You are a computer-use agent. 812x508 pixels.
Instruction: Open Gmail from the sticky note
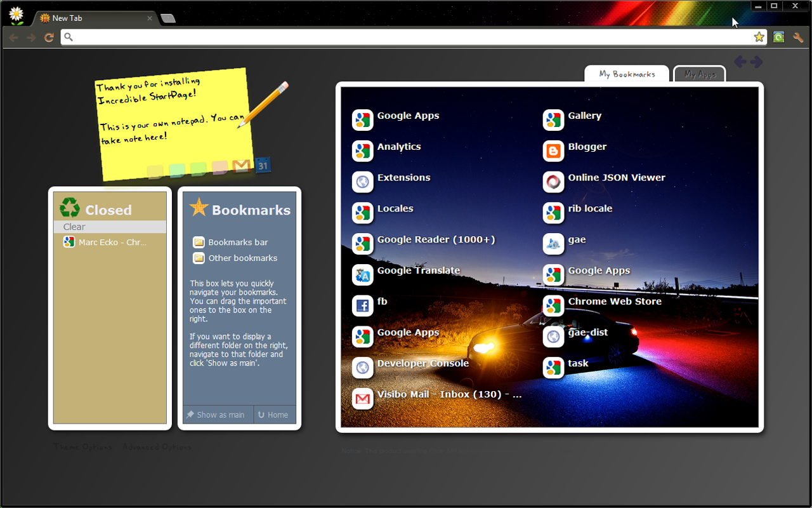(x=240, y=166)
